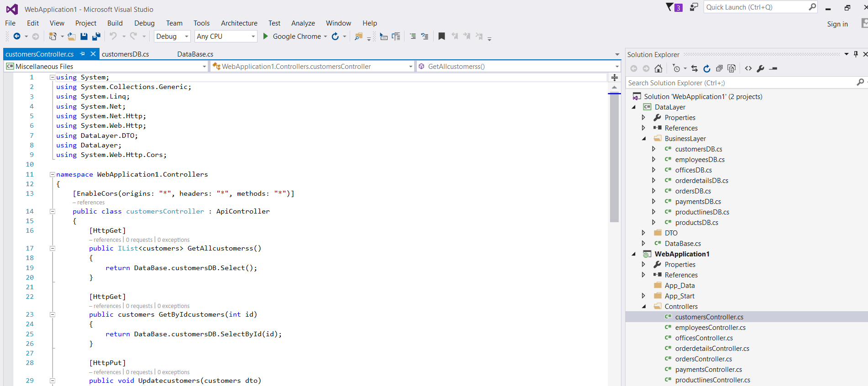Image resolution: width=868 pixels, height=386 pixels.
Task: Select employeesDB.cs in Solution Explorer
Action: pyautogui.click(x=700, y=160)
